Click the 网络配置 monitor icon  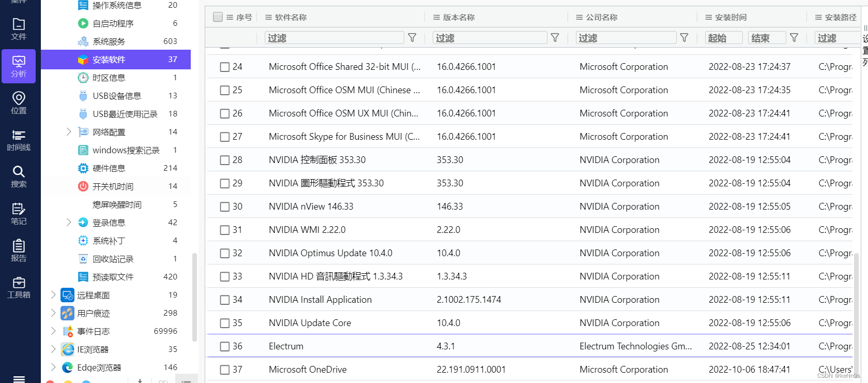(x=83, y=132)
